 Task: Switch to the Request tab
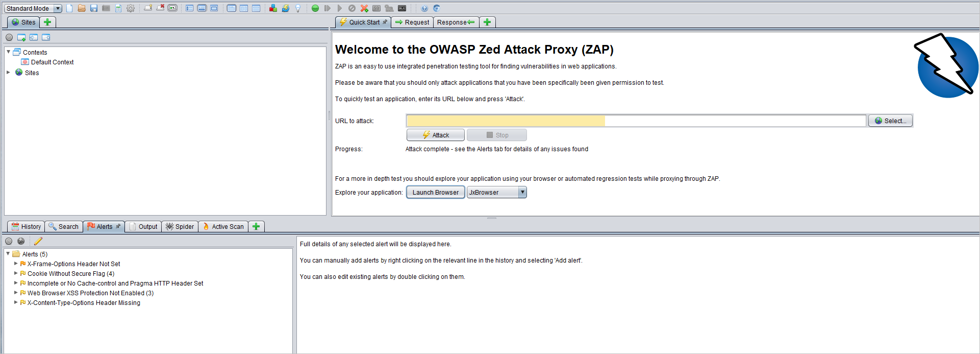click(x=412, y=22)
